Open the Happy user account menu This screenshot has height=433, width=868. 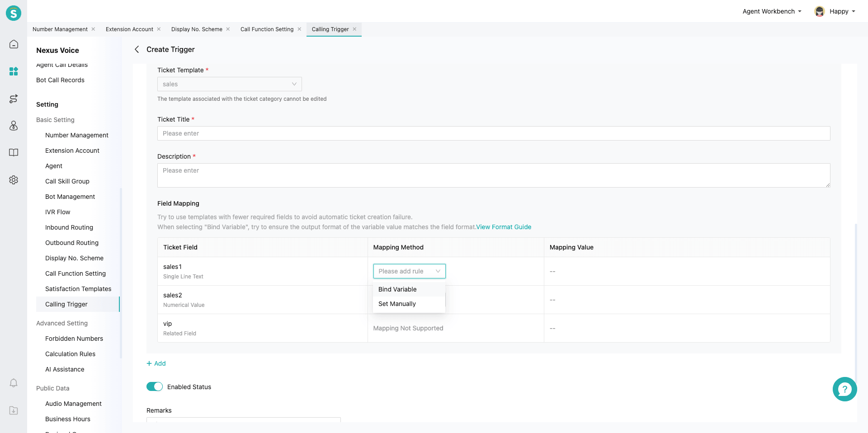coord(835,11)
